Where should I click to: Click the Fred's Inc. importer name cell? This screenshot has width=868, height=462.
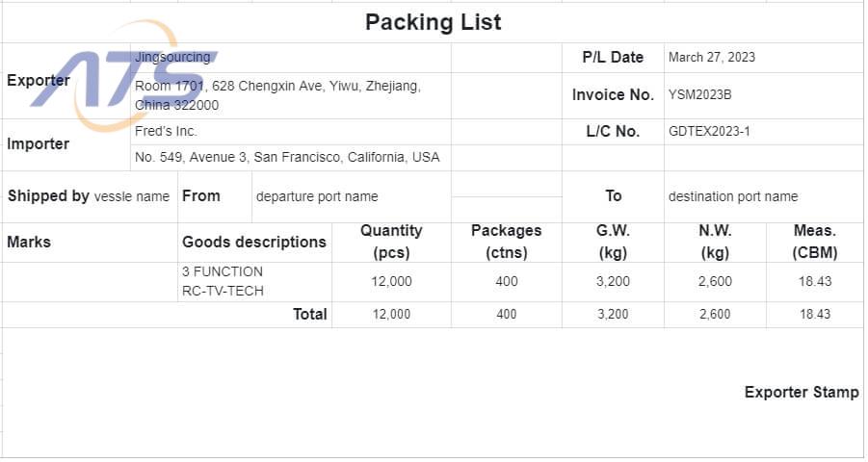pyautogui.click(x=291, y=131)
